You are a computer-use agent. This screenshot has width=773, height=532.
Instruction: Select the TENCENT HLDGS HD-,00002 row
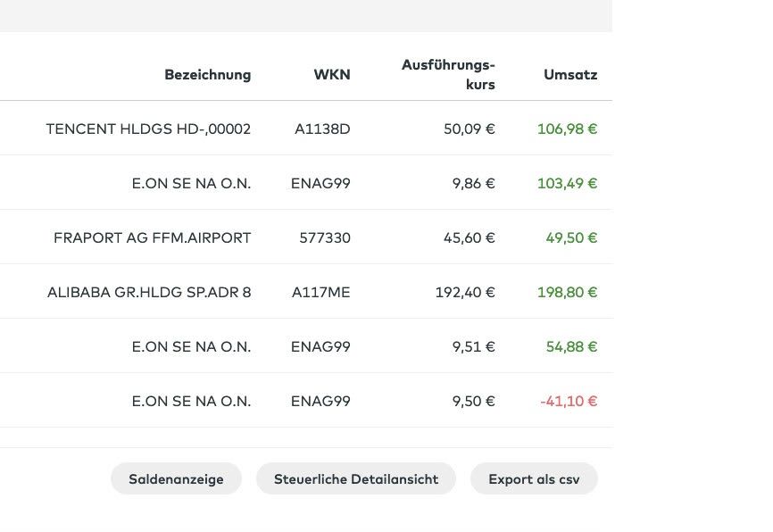point(148,129)
